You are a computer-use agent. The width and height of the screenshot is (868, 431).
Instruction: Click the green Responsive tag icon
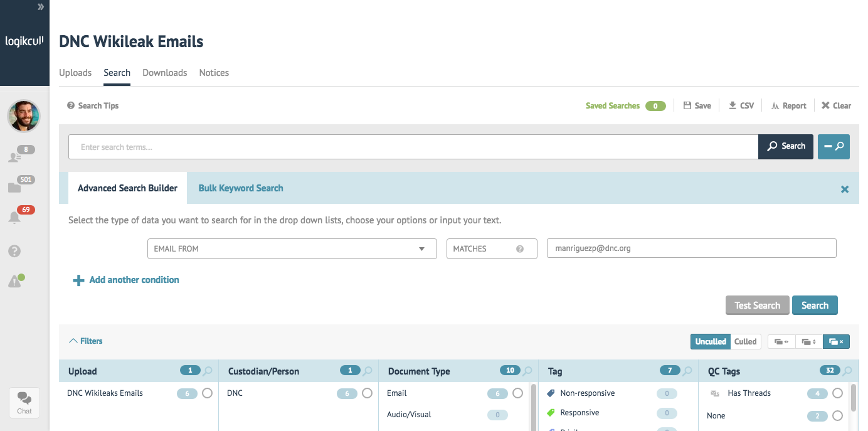click(x=551, y=413)
